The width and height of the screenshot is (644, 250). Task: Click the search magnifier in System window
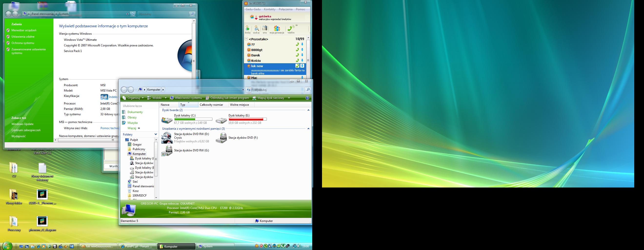[192, 14]
